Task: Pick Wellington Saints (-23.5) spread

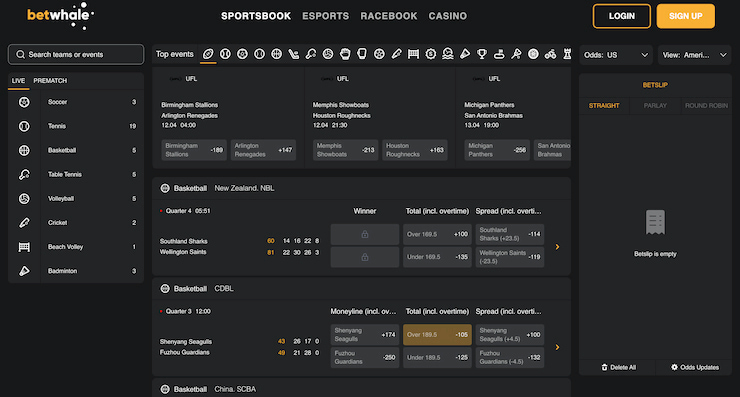Action: click(x=510, y=257)
